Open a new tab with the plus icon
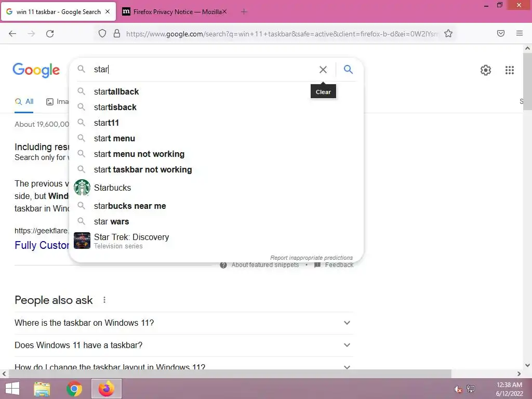This screenshot has height=399, width=532. click(x=244, y=12)
